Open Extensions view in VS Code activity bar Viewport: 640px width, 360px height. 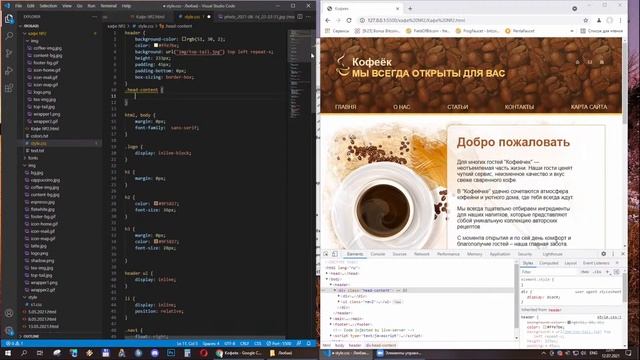[x=9, y=88]
